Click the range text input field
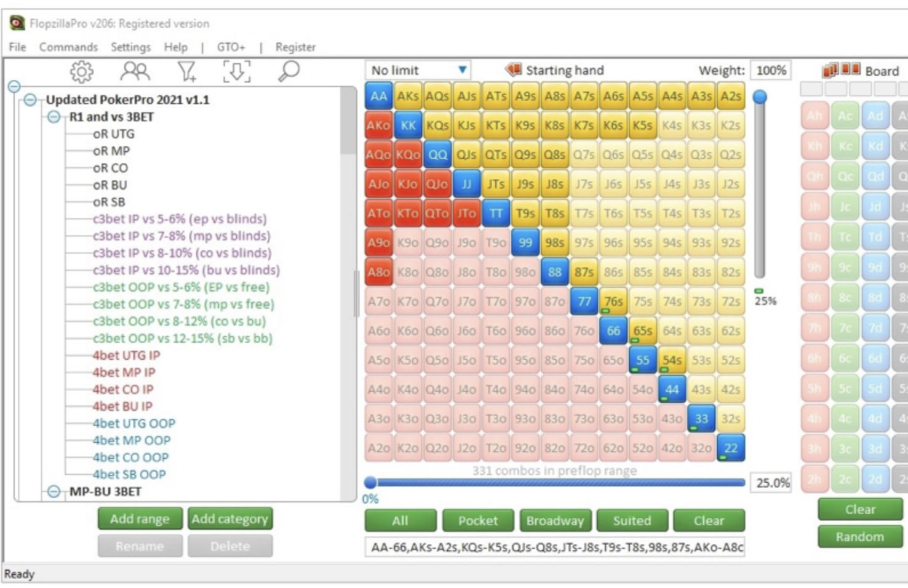The height and width of the screenshot is (588, 908). click(x=555, y=547)
